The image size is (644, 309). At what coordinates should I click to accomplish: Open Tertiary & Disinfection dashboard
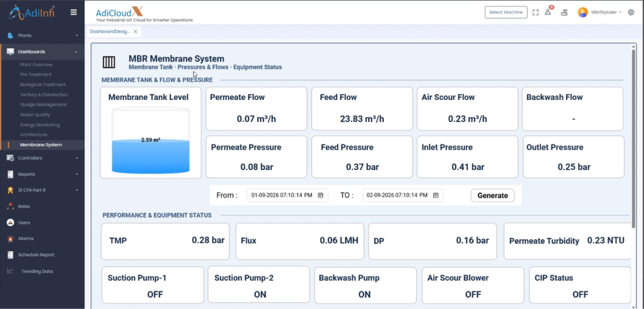coord(44,95)
